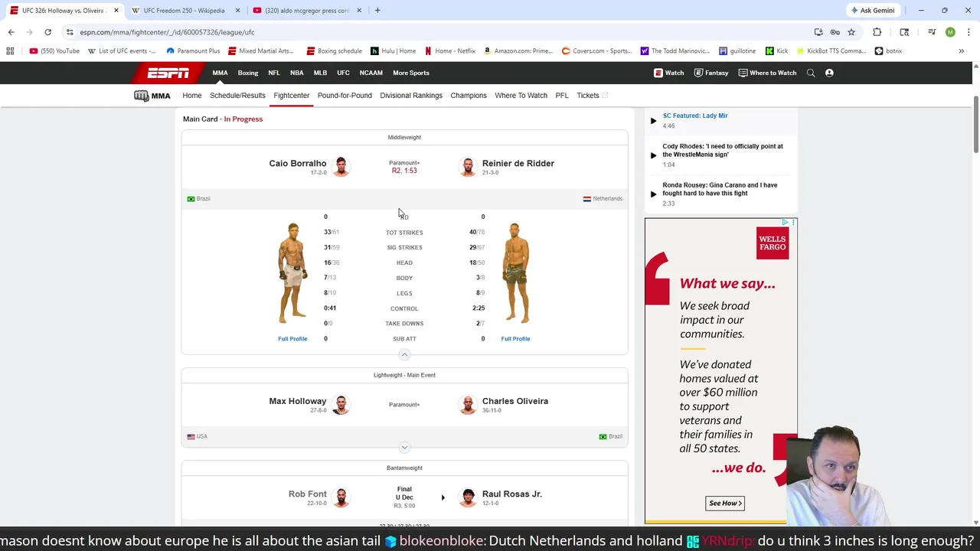Screen dimensions: 980x551
Task: Open Paramount Plus bookmark
Action: (x=193, y=51)
